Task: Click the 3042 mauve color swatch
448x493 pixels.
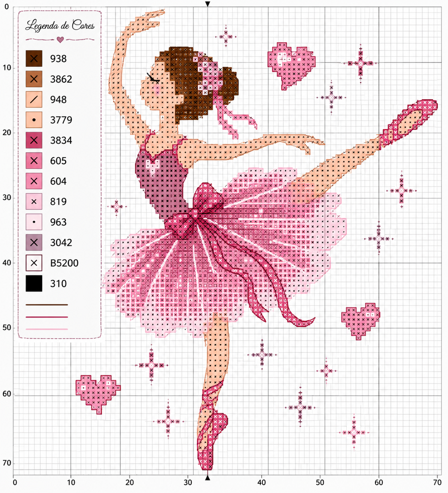Action: [34, 243]
